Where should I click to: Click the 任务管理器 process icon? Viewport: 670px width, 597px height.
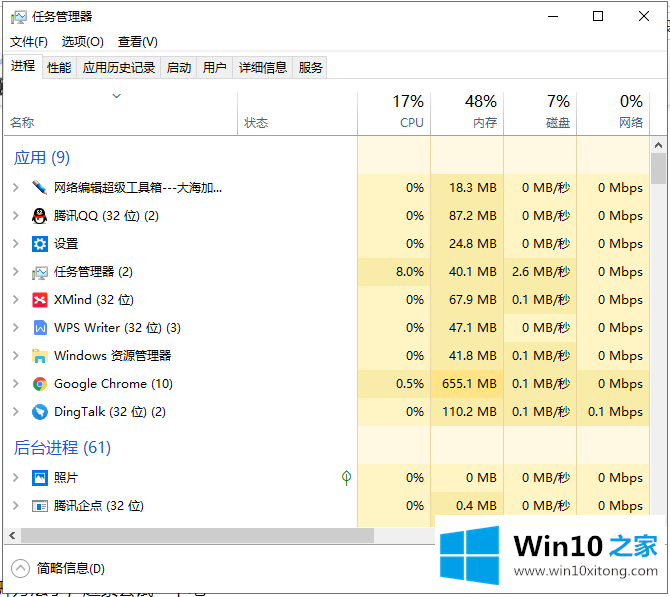pos(40,272)
